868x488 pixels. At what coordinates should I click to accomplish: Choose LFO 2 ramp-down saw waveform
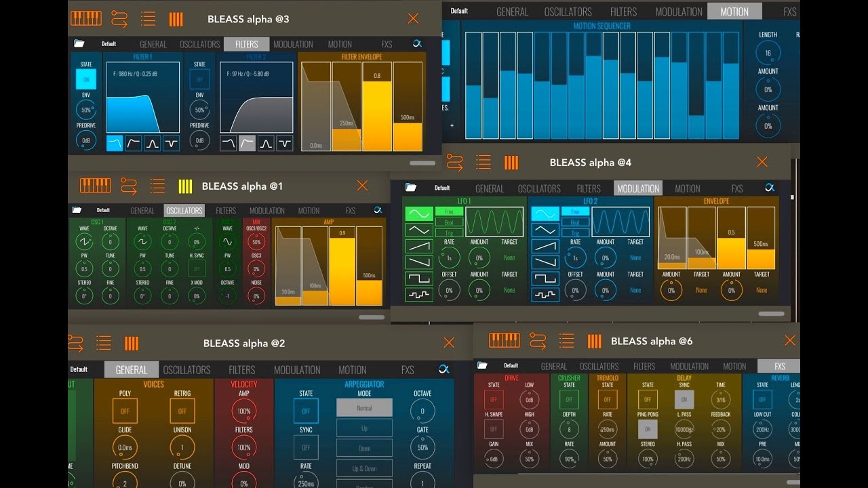(x=545, y=262)
